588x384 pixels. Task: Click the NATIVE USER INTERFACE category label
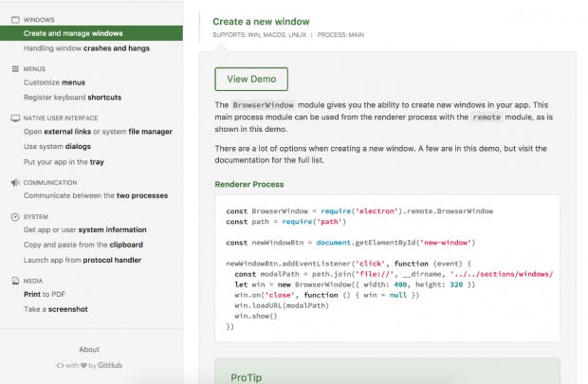pos(61,119)
